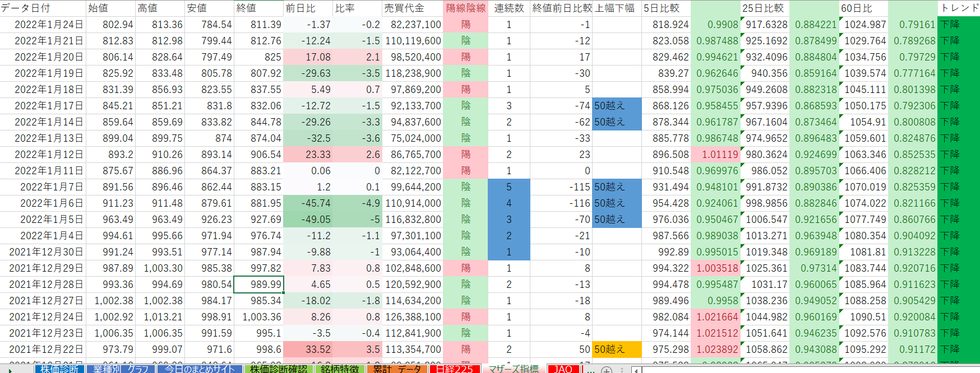Select the 1.023892 ratio cell

coord(715,349)
